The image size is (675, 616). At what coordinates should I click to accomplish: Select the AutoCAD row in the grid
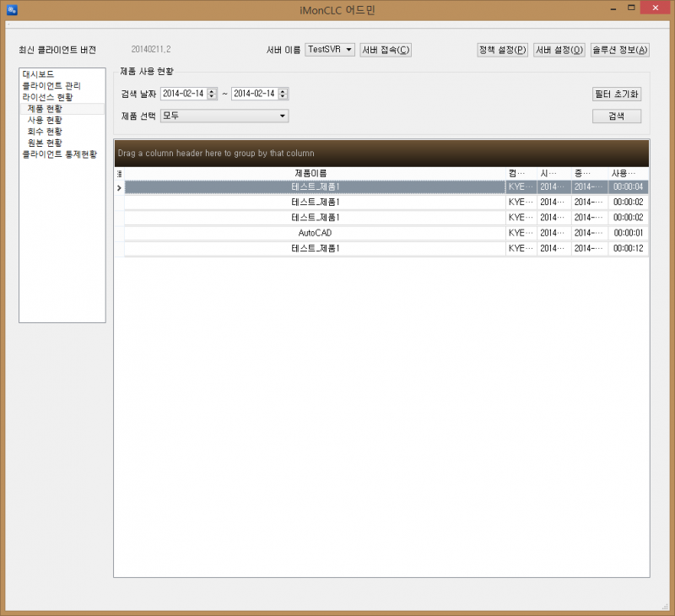point(315,233)
